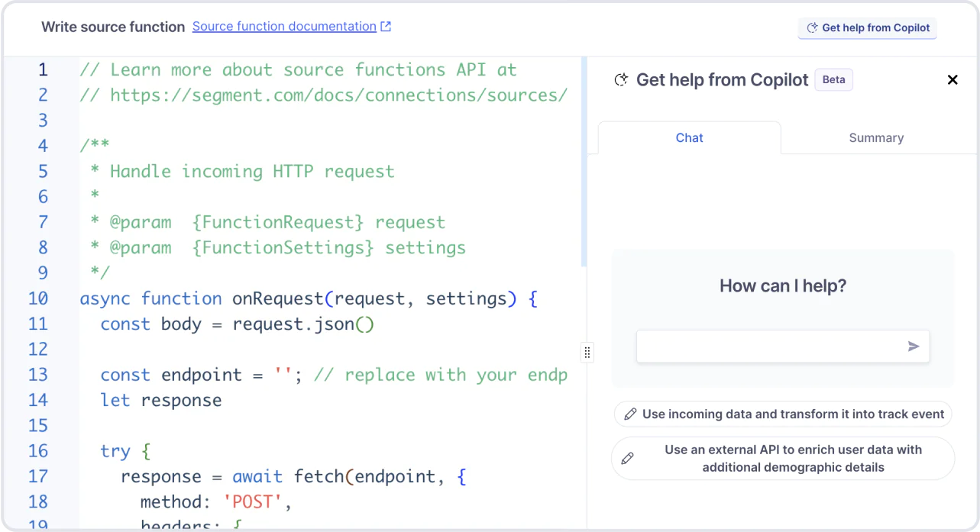Open the Source function documentation link
The width and height of the screenshot is (980, 532).
click(283, 26)
